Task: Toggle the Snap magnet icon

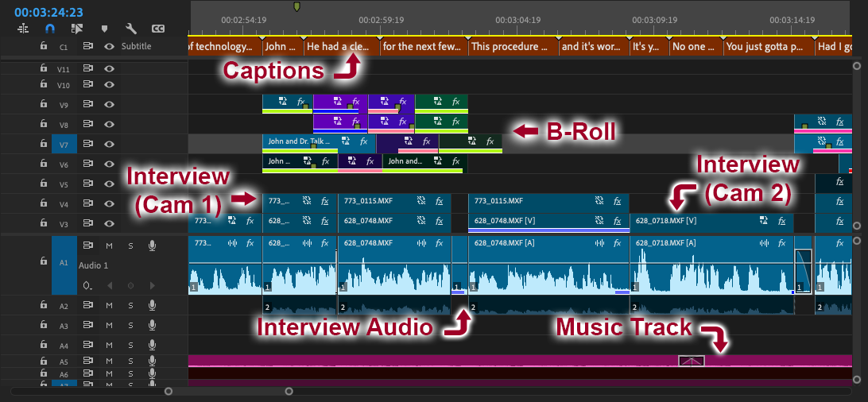Action: click(50, 28)
